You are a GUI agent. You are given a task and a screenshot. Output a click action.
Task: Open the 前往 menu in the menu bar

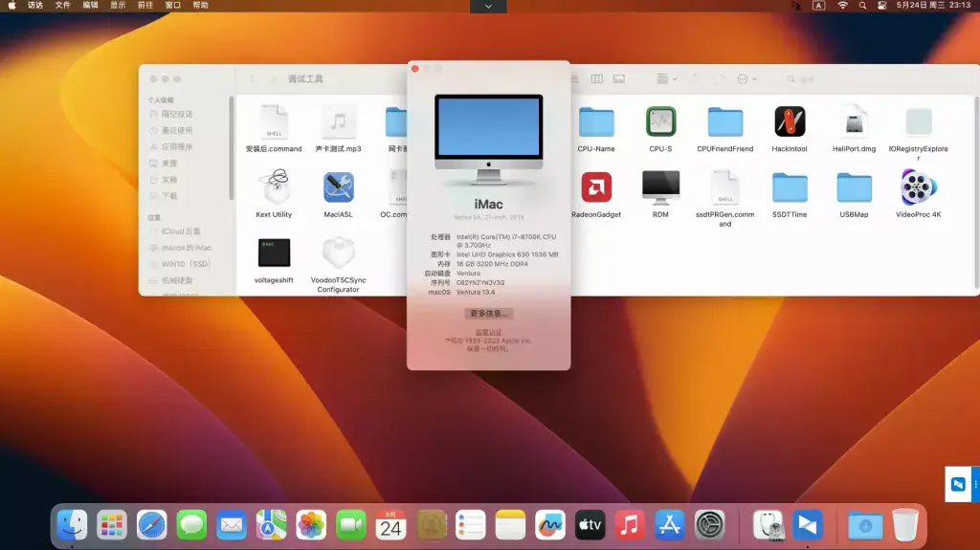click(x=145, y=5)
